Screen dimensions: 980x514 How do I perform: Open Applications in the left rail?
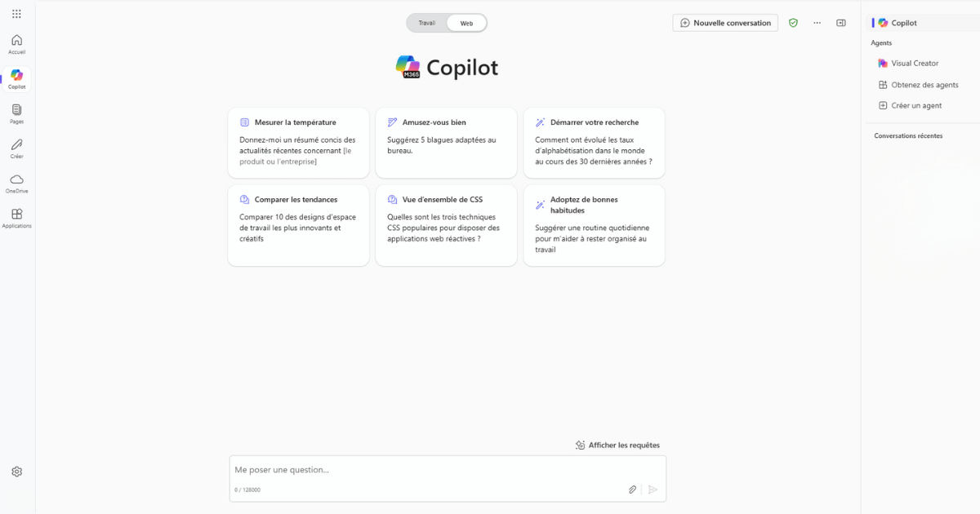(16, 218)
